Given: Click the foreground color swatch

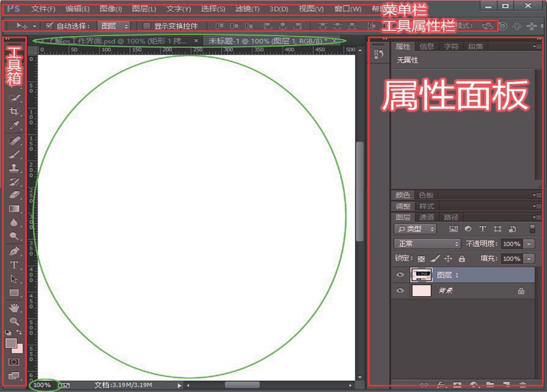Looking at the screenshot, I should pos(11,343).
